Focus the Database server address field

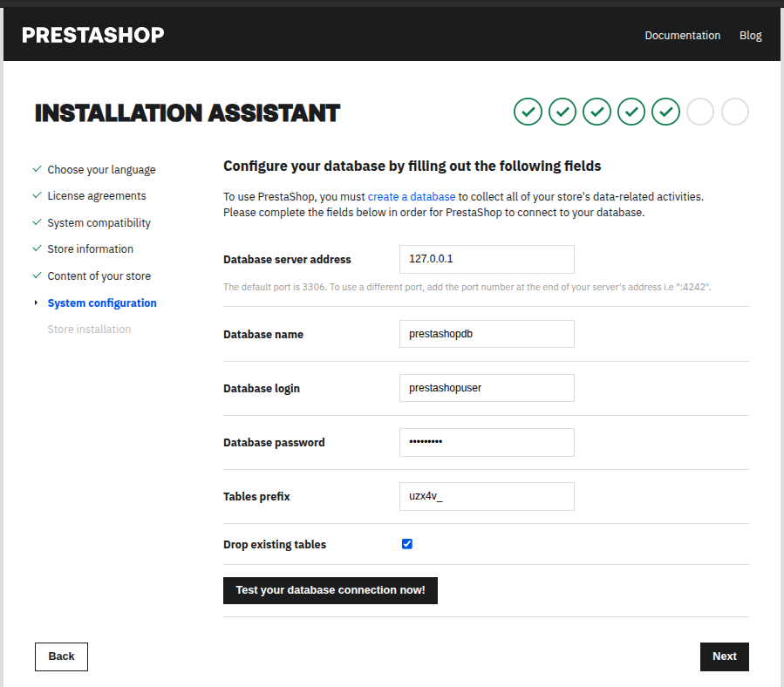[x=486, y=259]
